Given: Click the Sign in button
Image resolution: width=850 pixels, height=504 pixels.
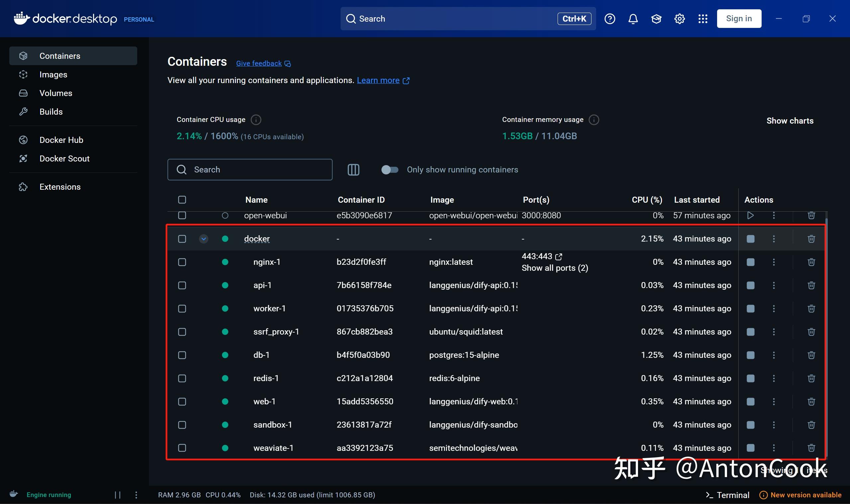Looking at the screenshot, I should [739, 19].
